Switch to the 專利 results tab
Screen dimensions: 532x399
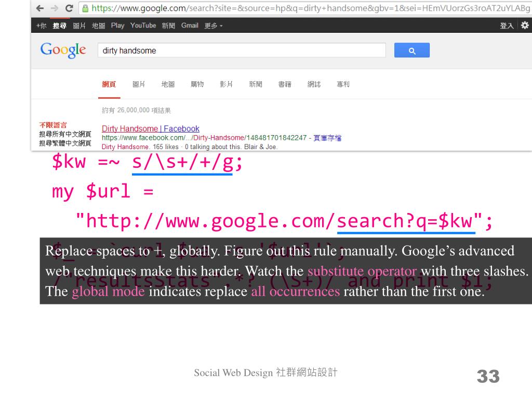coord(343,84)
